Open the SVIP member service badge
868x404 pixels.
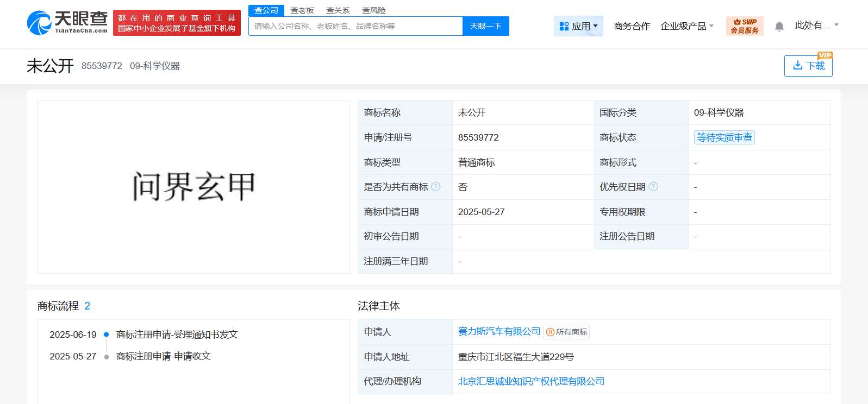click(x=744, y=26)
